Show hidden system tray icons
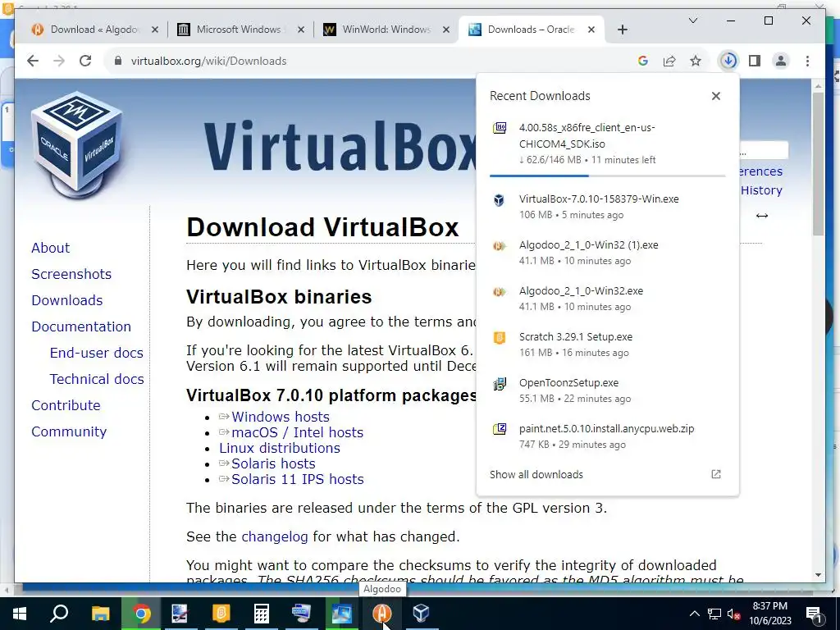 tap(694, 614)
